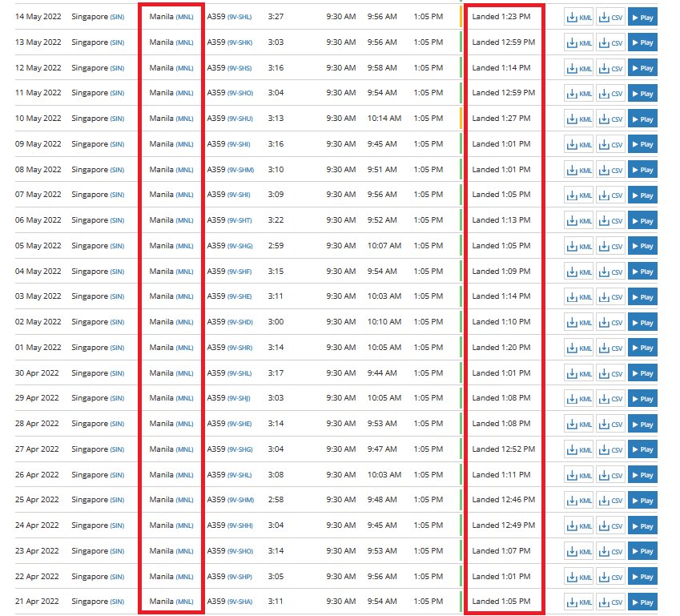Screen dimensions: 680x616
Task: Download KML for the 05 May 2022 flight
Action: 578,246
